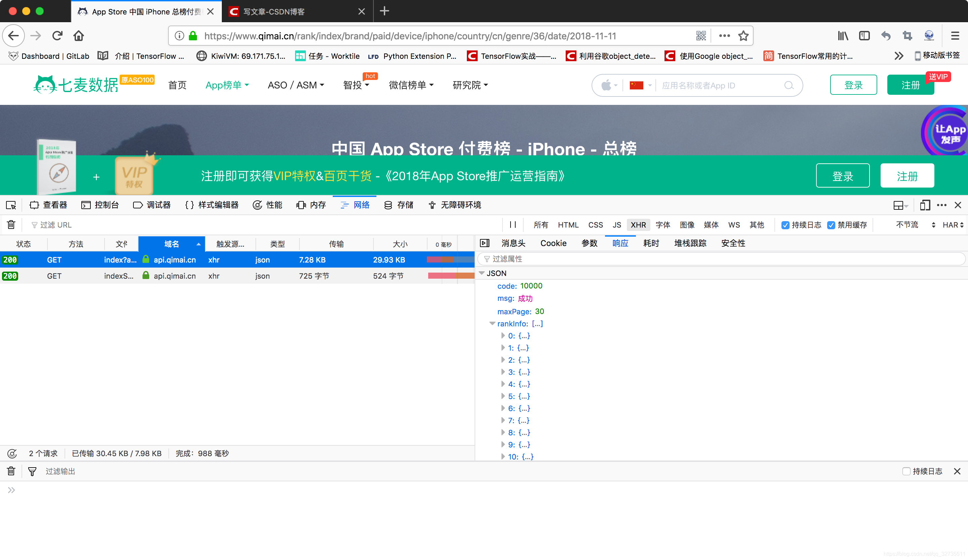Click the screenshot crop extension icon

(x=908, y=36)
